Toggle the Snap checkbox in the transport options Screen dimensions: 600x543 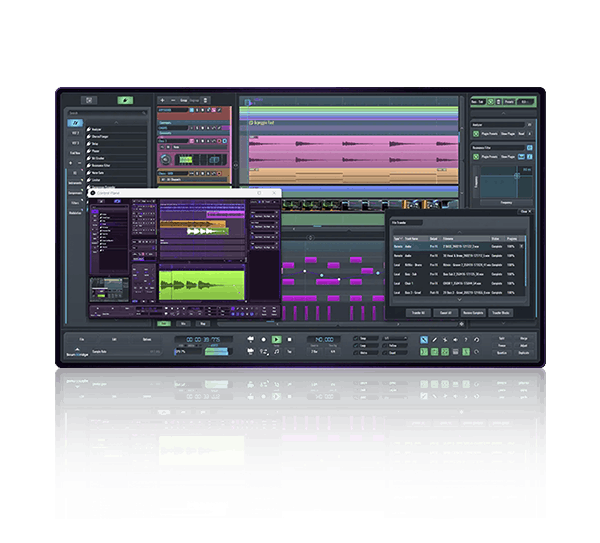pyautogui.click(x=356, y=339)
